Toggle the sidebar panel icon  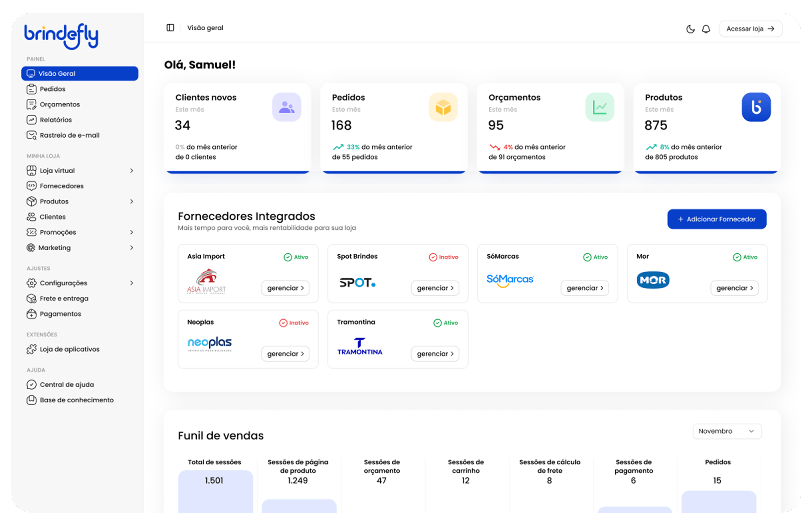pyautogui.click(x=170, y=28)
